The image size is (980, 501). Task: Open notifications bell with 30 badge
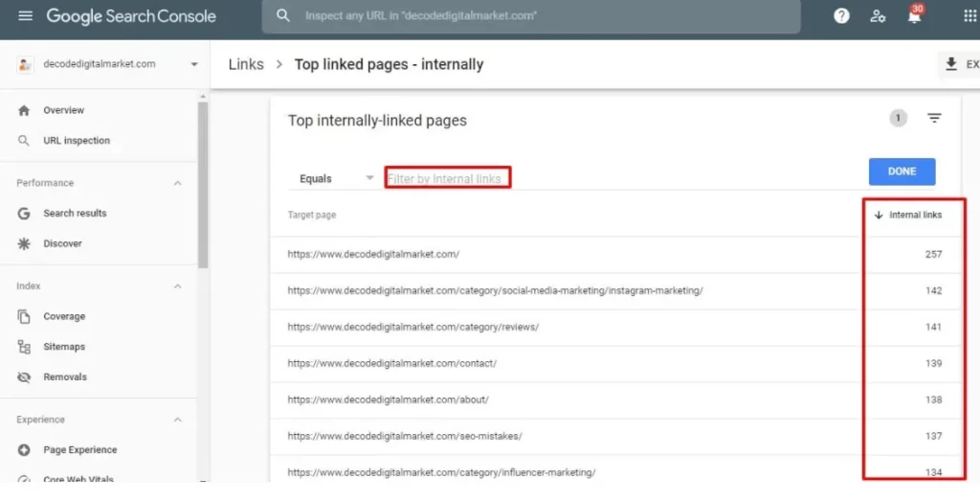[914, 15]
